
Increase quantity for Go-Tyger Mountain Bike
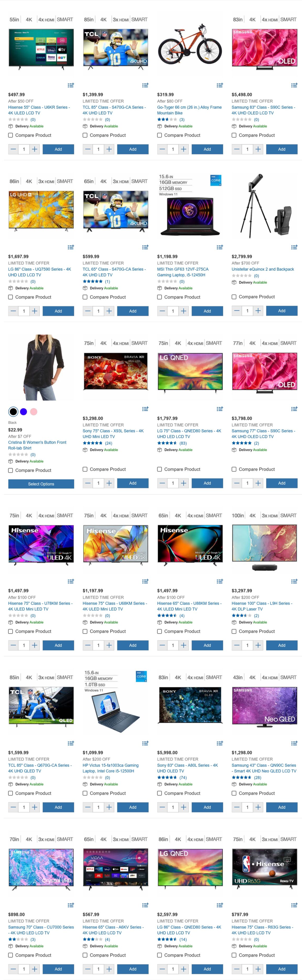(x=184, y=149)
